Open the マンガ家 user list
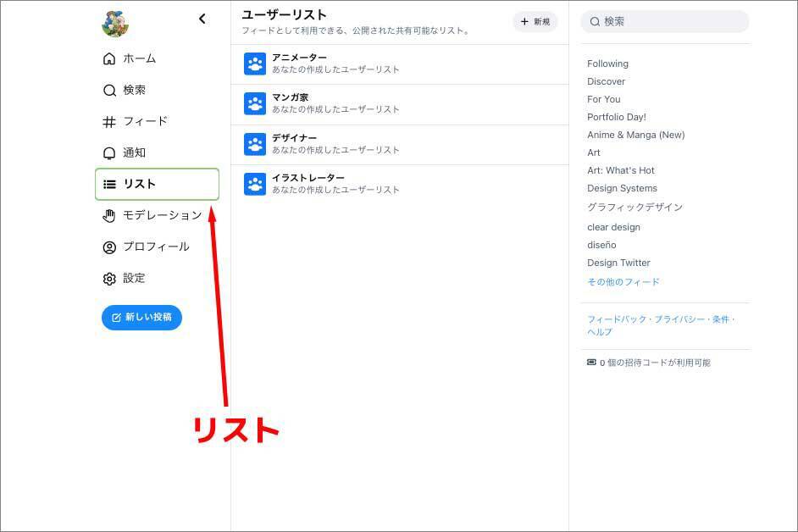Viewport: 798px width, 532px height. click(291, 98)
